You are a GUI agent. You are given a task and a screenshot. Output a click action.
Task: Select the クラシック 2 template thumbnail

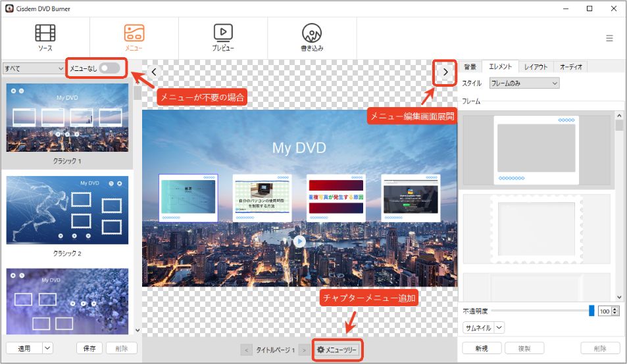pyautogui.click(x=67, y=210)
